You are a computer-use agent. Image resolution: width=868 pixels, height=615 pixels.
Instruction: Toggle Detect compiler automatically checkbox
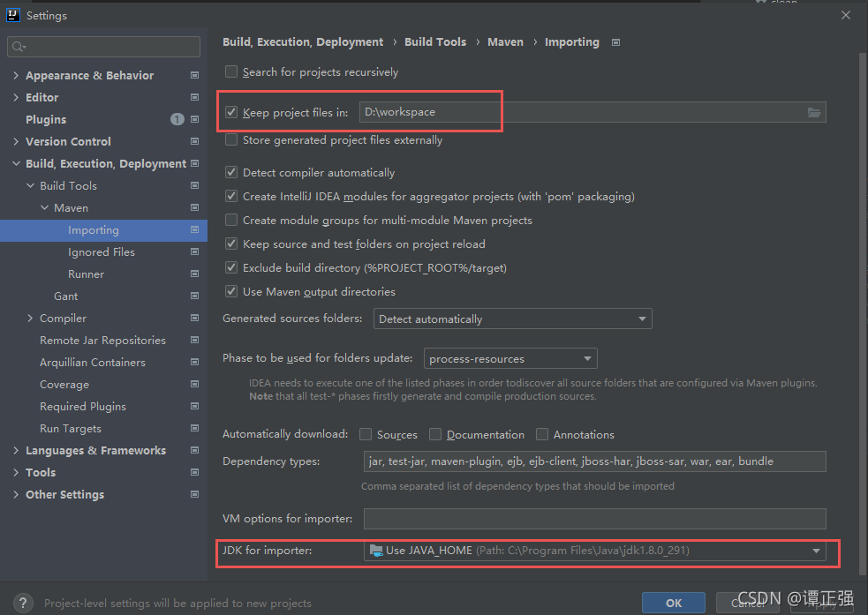tap(231, 173)
